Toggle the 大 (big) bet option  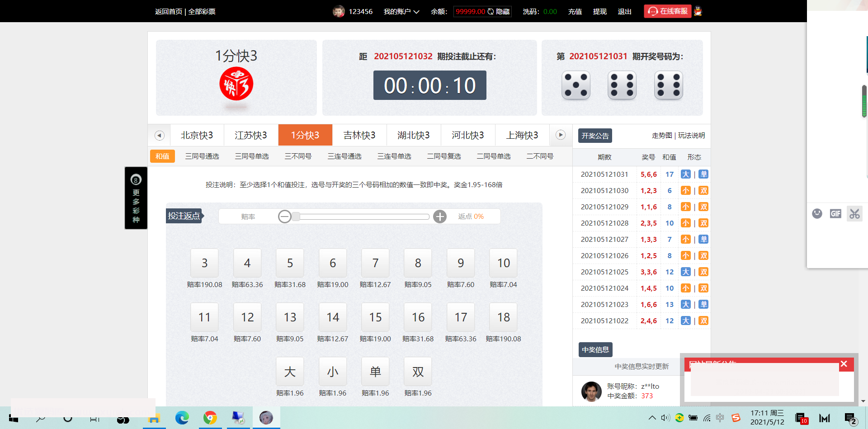coord(290,372)
